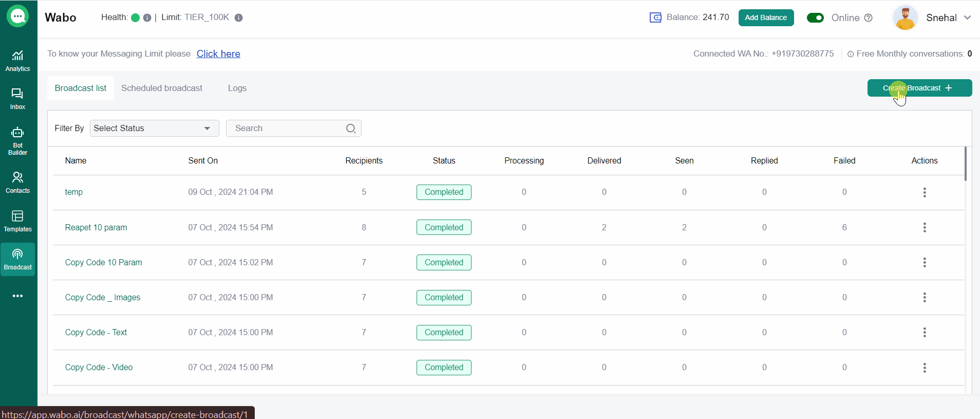
Task: Click the Add Balance button
Action: 766,17
